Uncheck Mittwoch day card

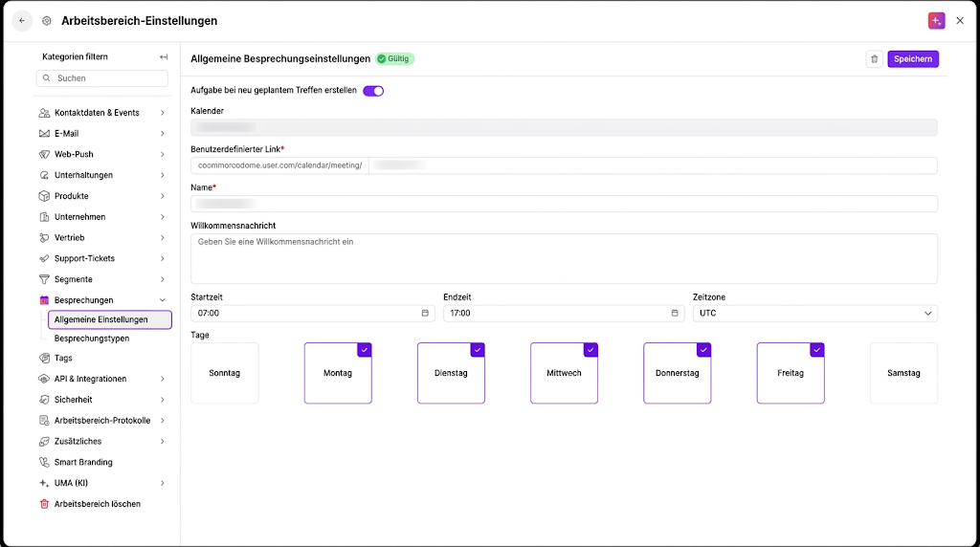tap(565, 373)
